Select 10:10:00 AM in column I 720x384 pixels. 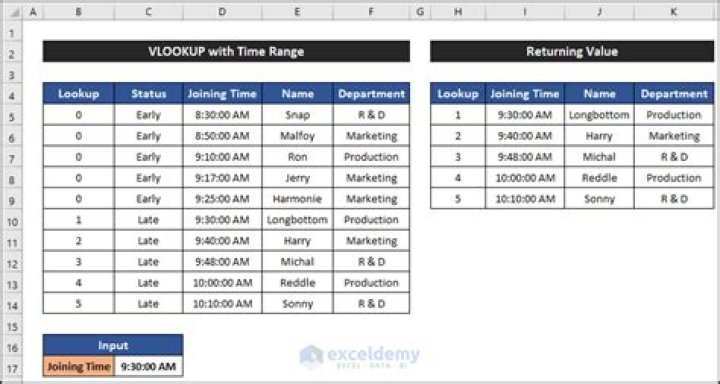pyautogui.click(x=525, y=198)
